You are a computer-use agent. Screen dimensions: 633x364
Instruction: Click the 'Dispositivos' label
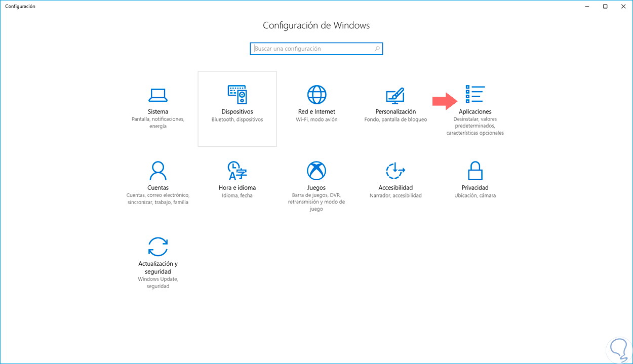click(x=237, y=112)
